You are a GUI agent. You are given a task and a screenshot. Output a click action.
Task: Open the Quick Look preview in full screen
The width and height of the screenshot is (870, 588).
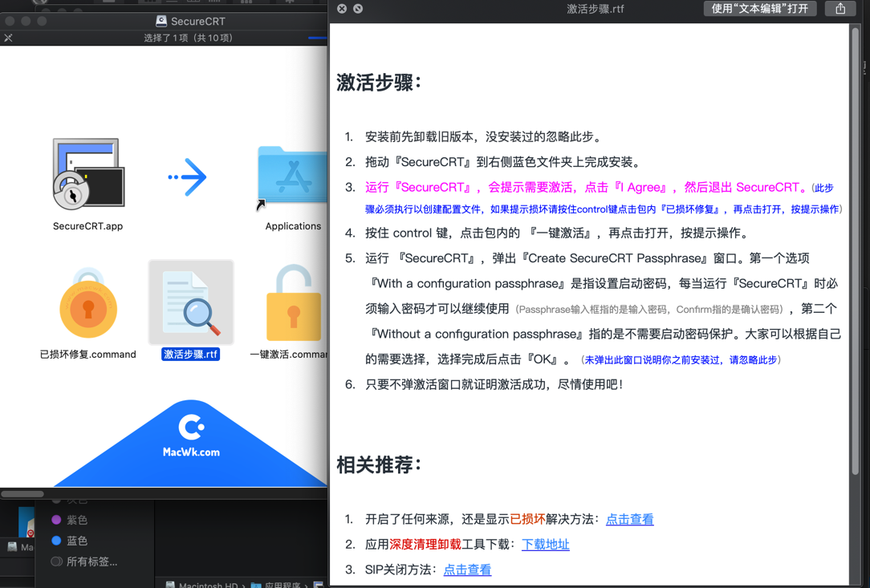click(x=358, y=8)
